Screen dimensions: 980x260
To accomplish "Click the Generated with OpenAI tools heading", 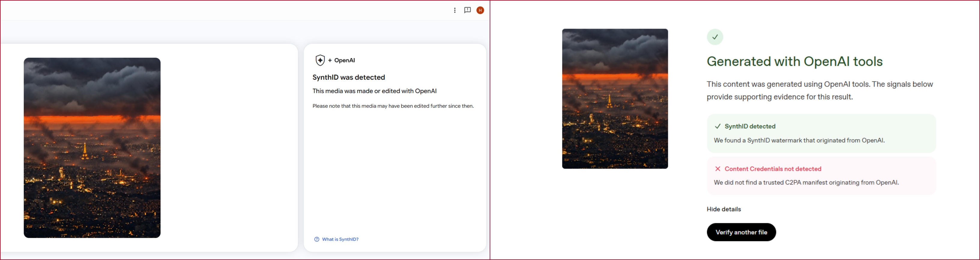I will click(x=794, y=61).
